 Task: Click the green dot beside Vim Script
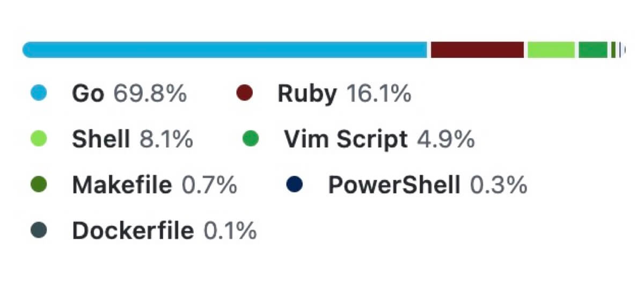251,139
